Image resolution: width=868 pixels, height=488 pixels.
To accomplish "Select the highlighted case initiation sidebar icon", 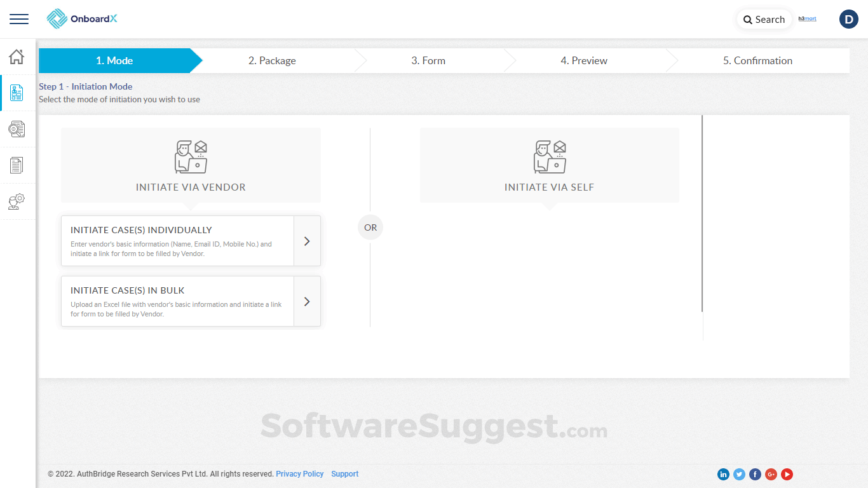I will (x=17, y=93).
